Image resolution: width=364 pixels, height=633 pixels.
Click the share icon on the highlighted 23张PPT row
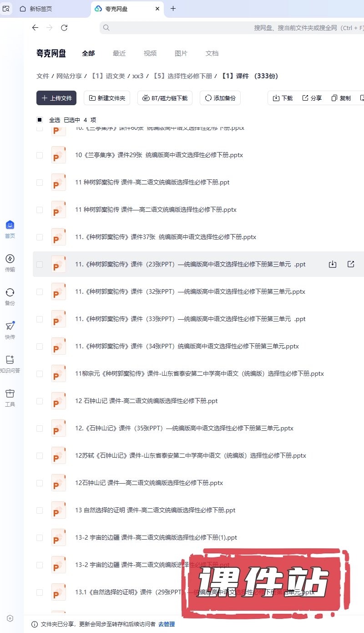tap(351, 264)
